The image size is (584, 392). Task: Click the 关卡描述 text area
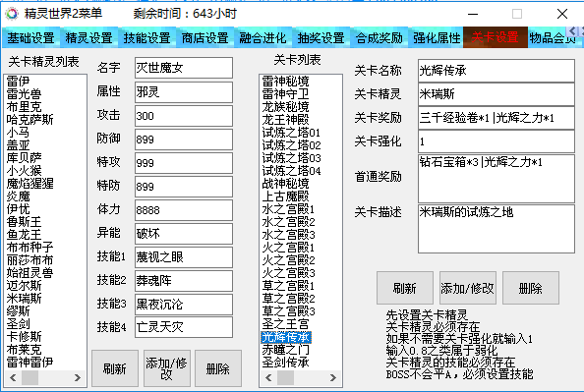click(496, 229)
